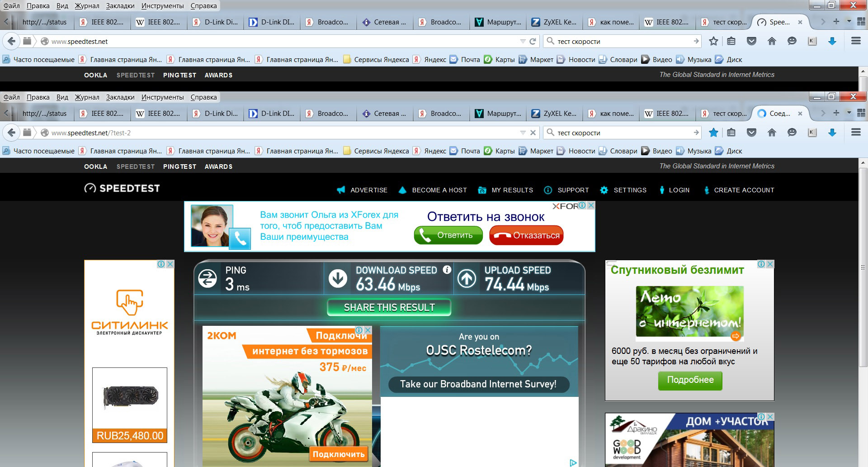Switch to ZyXEL Ke... tab in front window
Screen dimensions: 868x467
pyautogui.click(x=554, y=114)
